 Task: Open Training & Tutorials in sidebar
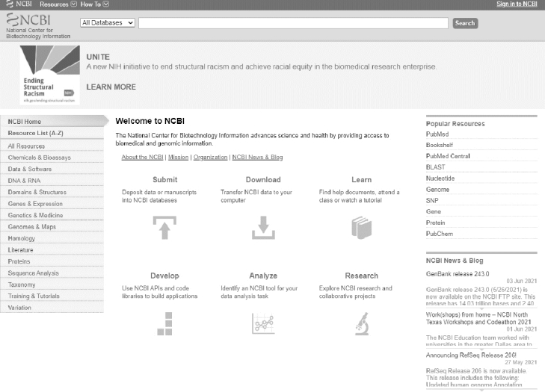pos(52,296)
